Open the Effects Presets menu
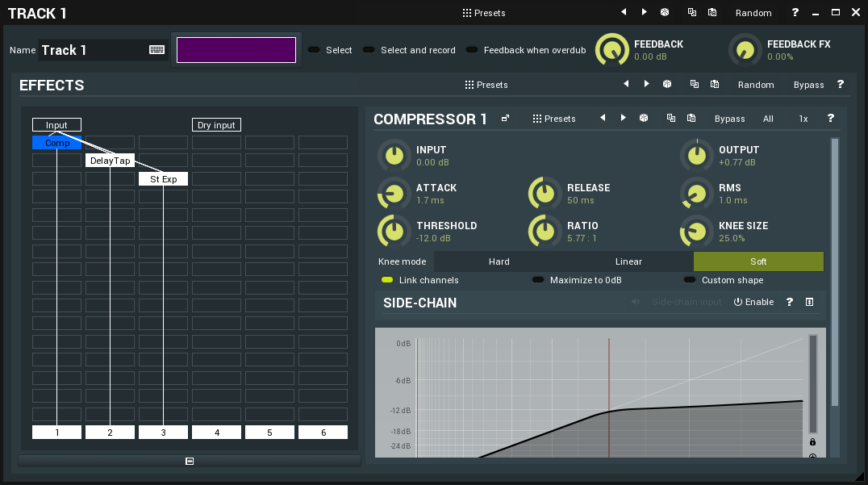The height and width of the screenshot is (485, 868). (486, 85)
